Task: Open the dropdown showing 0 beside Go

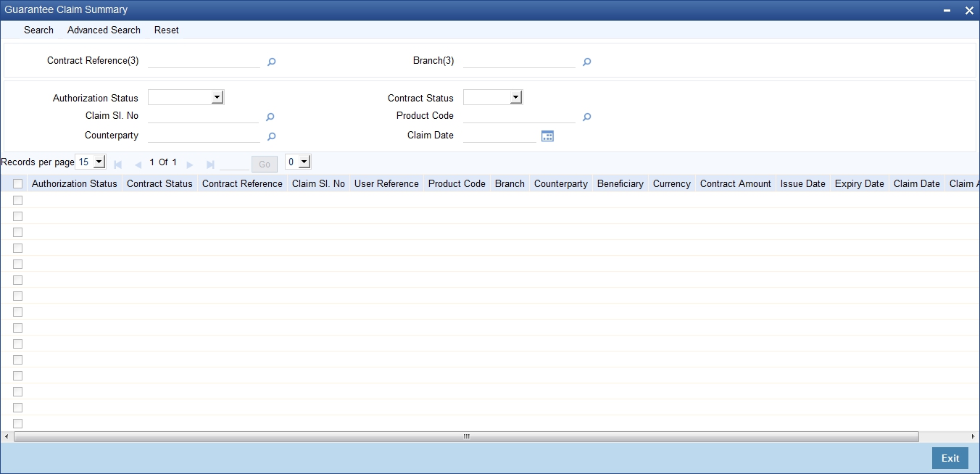Action: point(298,162)
